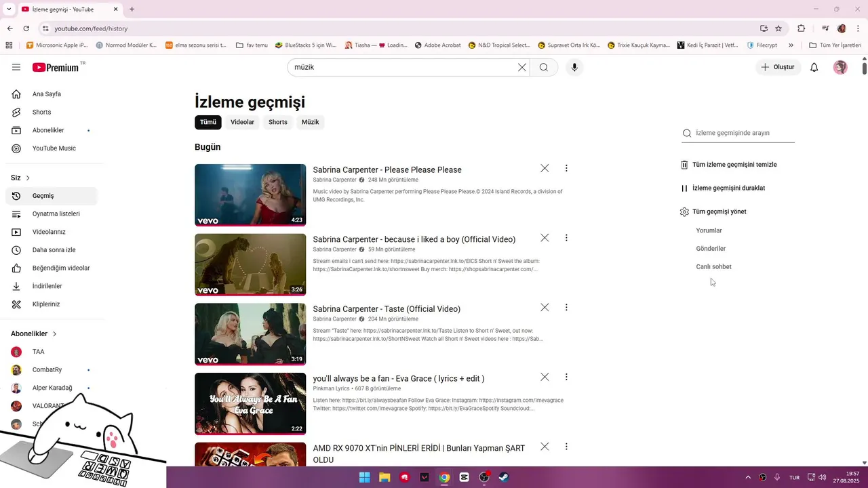Open more options for Taste video
This screenshot has height=488, width=868.
click(566, 307)
